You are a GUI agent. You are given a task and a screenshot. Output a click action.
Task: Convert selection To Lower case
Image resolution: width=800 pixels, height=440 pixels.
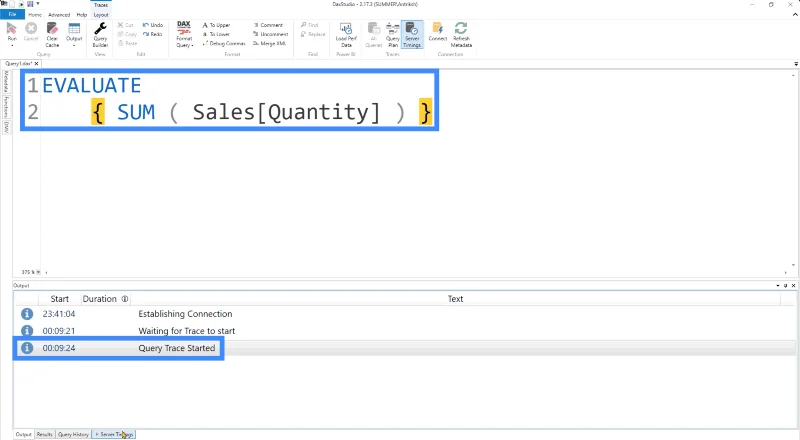point(216,34)
